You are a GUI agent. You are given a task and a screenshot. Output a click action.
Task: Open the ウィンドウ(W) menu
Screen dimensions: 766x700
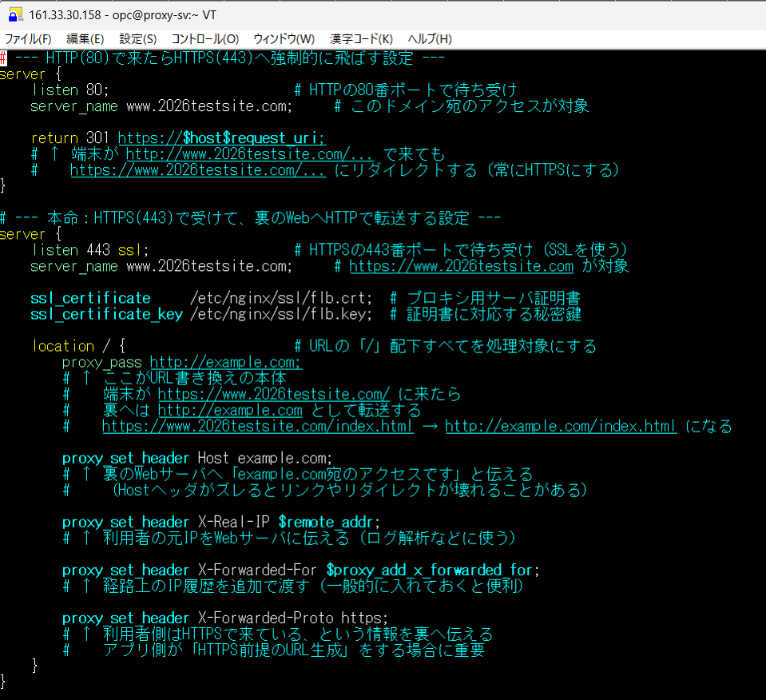(284, 39)
